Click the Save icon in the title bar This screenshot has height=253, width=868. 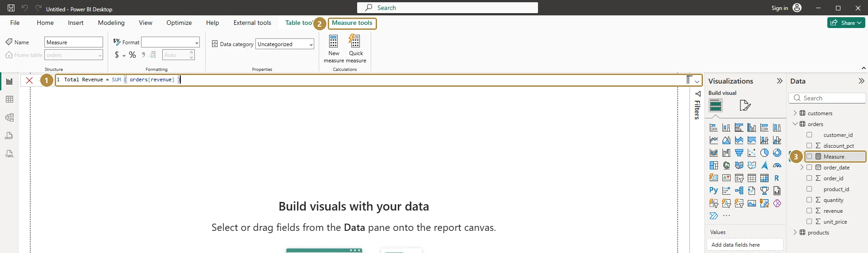coord(11,8)
